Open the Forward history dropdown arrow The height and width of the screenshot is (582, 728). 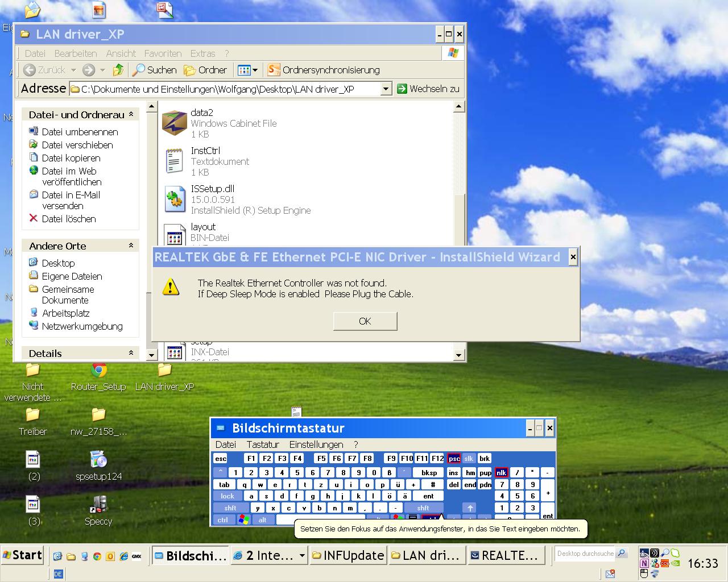(102, 70)
